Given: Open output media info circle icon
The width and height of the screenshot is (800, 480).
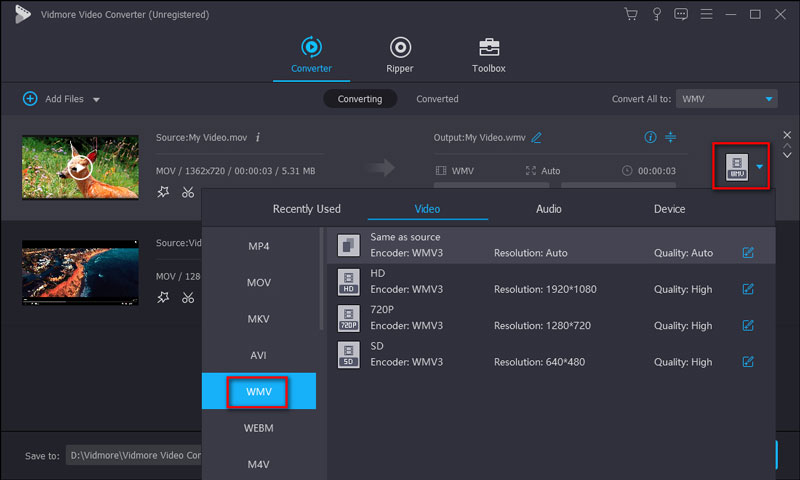Looking at the screenshot, I should tap(650, 137).
